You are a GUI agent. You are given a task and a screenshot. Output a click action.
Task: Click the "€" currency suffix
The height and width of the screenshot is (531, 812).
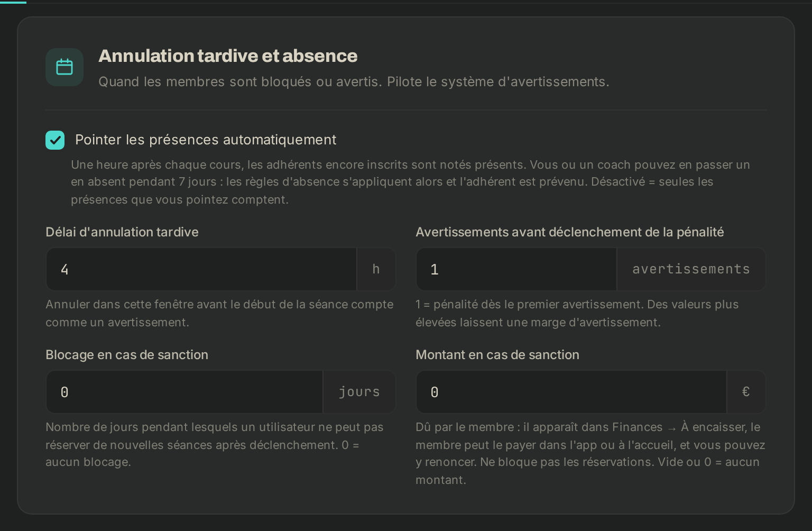click(x=746, y=392)
